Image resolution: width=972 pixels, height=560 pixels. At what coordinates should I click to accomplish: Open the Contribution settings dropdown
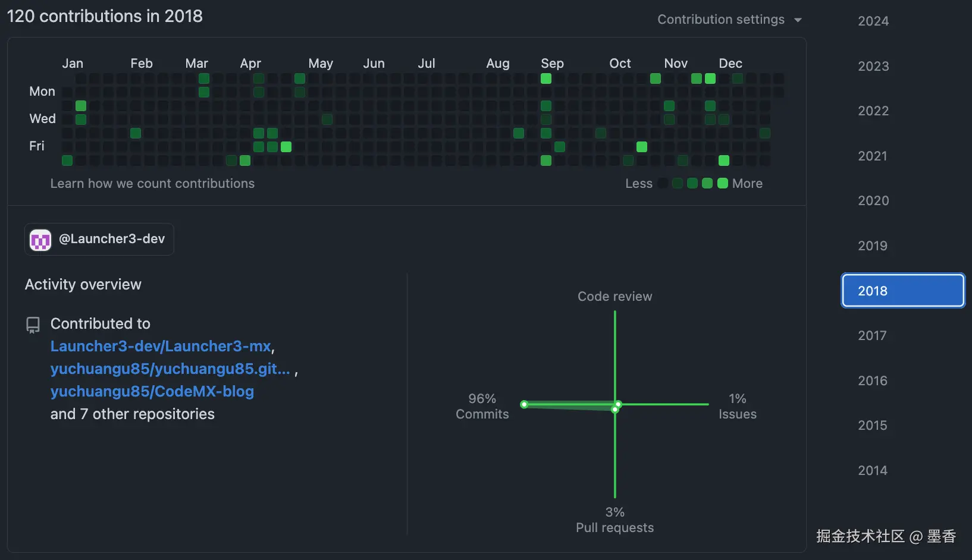(722, 19)
